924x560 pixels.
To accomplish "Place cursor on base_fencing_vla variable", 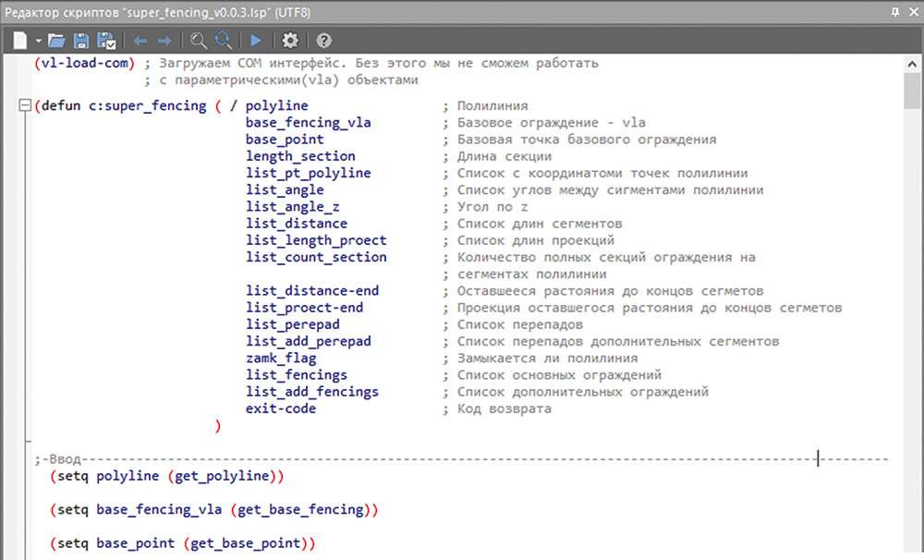I will click(x=309, y=123).
